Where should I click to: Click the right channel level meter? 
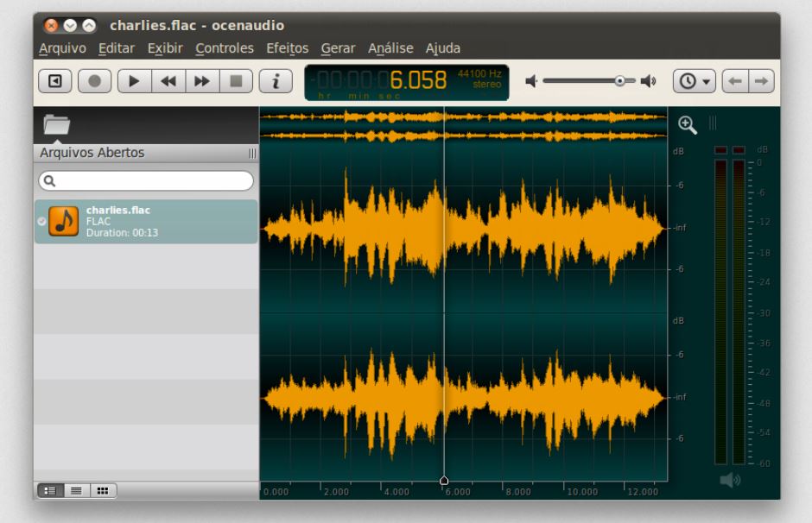(x=739, y=312)
